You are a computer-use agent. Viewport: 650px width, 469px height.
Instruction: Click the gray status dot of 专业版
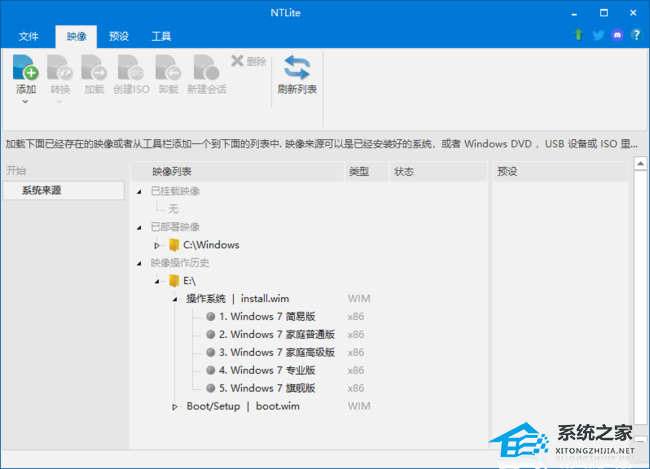(211, 370)
